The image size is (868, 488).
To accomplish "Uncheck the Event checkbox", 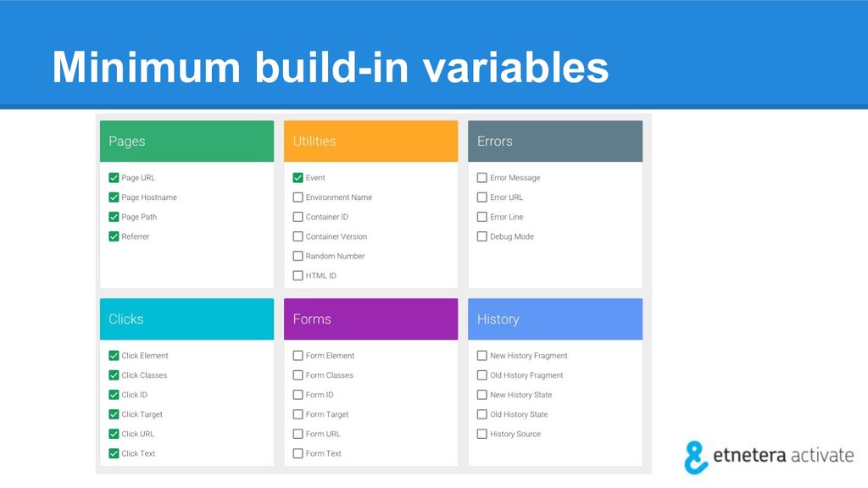I will point(298,178).
